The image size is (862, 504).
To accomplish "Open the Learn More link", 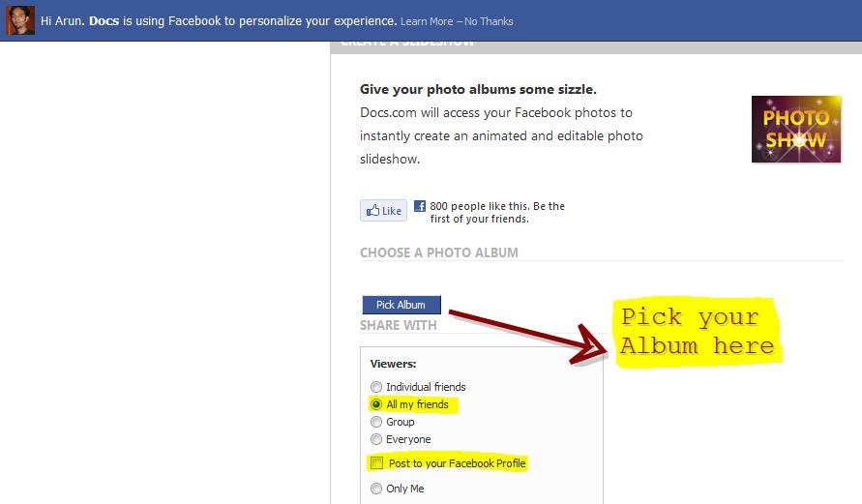I will pos(426,21).
